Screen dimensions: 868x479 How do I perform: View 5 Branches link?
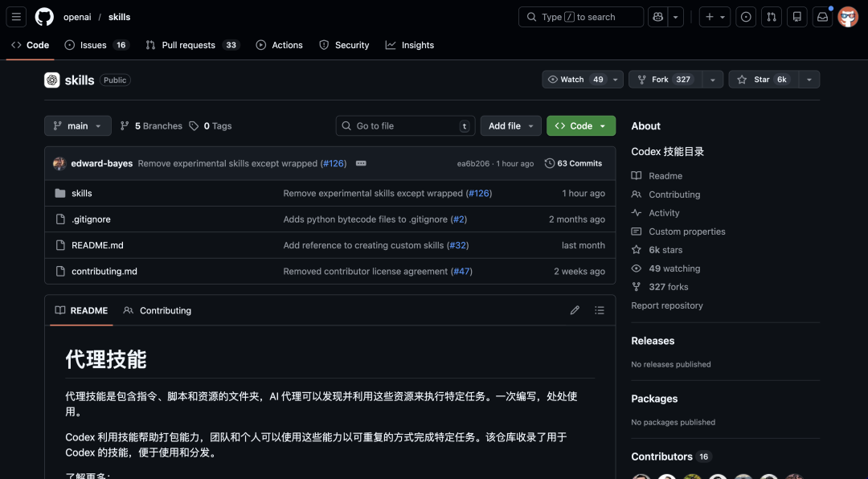coord(151,126)
